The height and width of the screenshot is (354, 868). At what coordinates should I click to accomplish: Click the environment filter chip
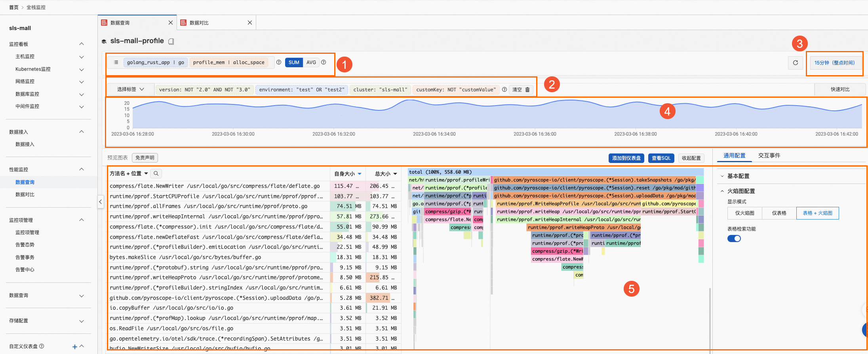pyautogui.click(x=302, y=90)
